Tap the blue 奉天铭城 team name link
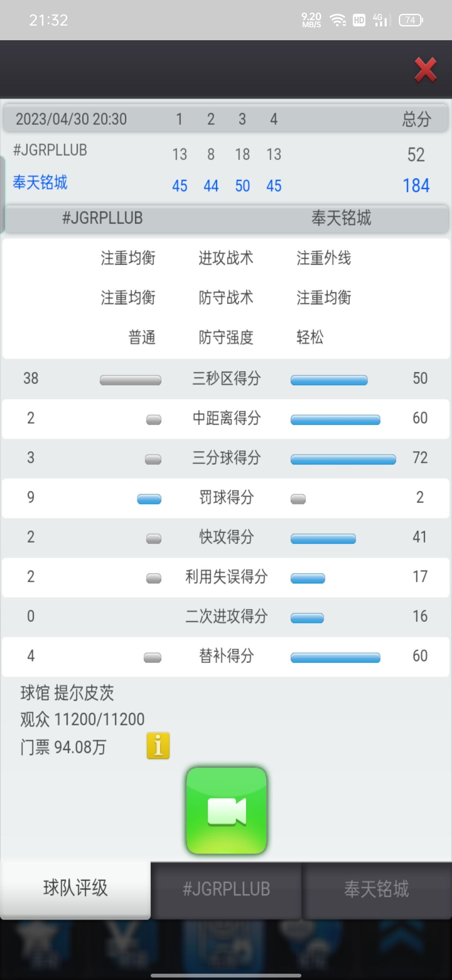Screen dimensions: 452x980 point(40,183)
